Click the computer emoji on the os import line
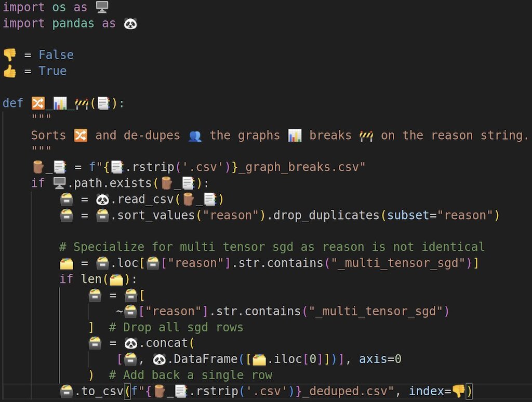 pos(102,7)
